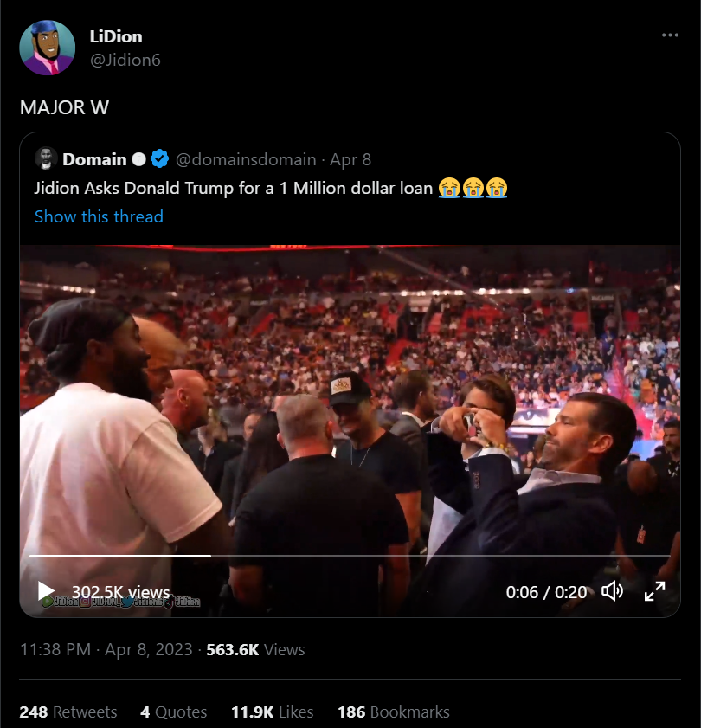Click Domain's profile picture in quoted tweet
Viewport: 701px width, 728px height.
click(44, 159)
